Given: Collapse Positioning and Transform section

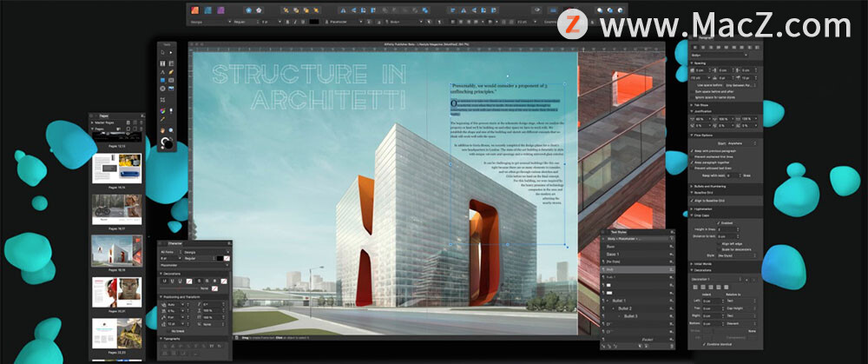Looking at the screenshot, I should [x=161, y=297].
